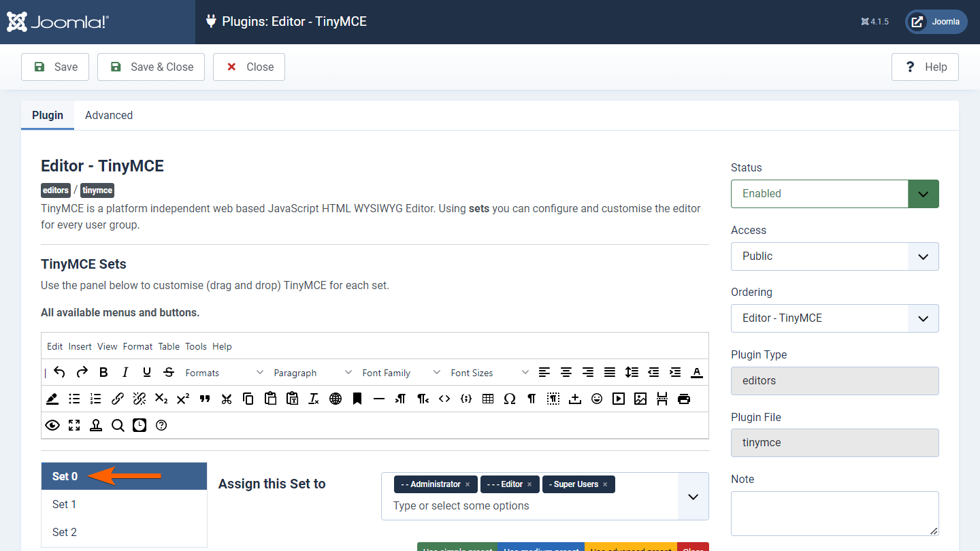Open the Font Family dropdown
980x551 pixels.
click(x=401, y=372)
